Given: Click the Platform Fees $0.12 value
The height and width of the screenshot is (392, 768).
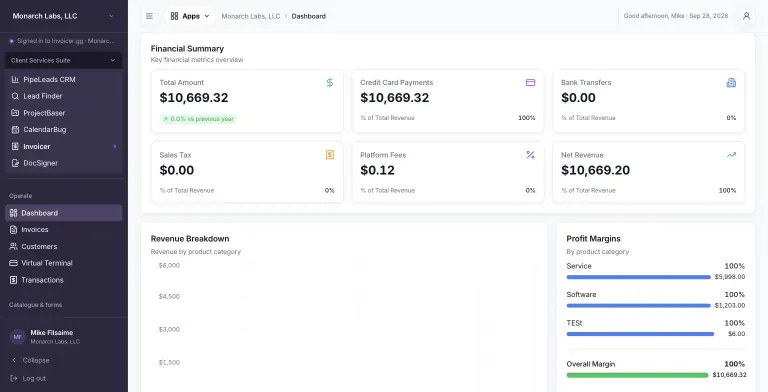Looking at the screenshot, I should (x=377, y=170).
